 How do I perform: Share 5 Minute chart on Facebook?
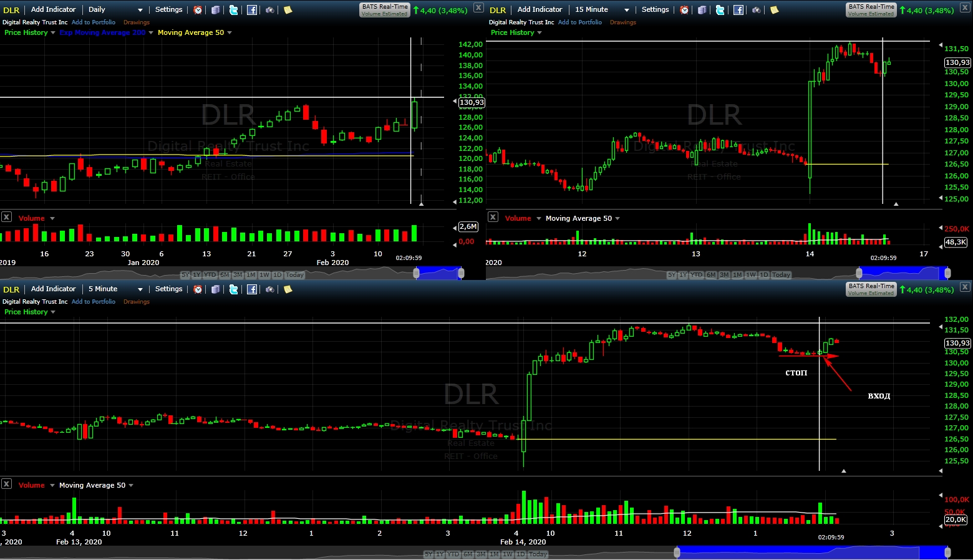tap(252, 289)
